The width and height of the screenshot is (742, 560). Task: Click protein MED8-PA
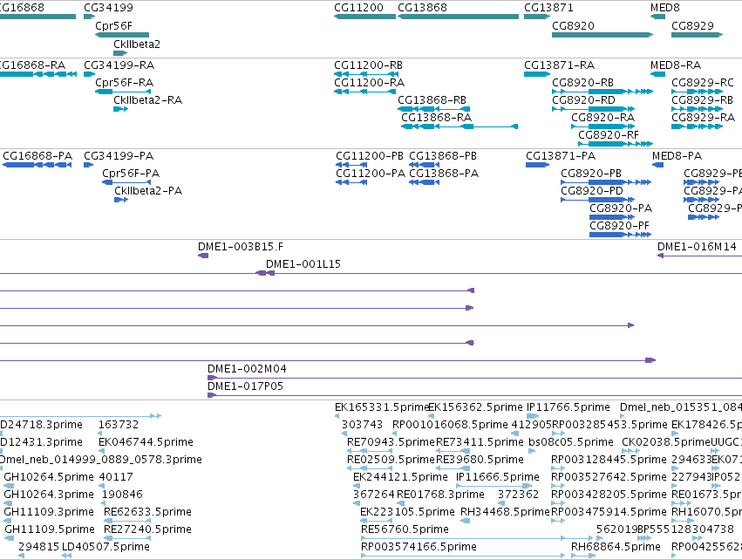click(657, 165)
